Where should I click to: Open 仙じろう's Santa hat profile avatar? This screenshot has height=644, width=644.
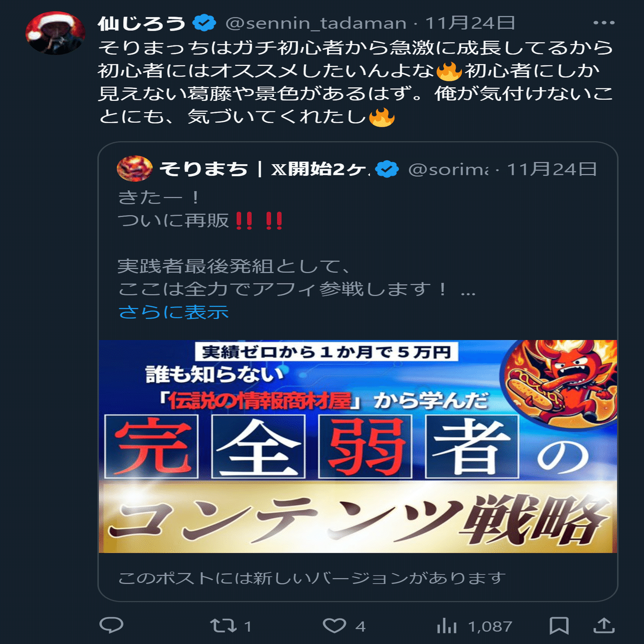(55, 33)
